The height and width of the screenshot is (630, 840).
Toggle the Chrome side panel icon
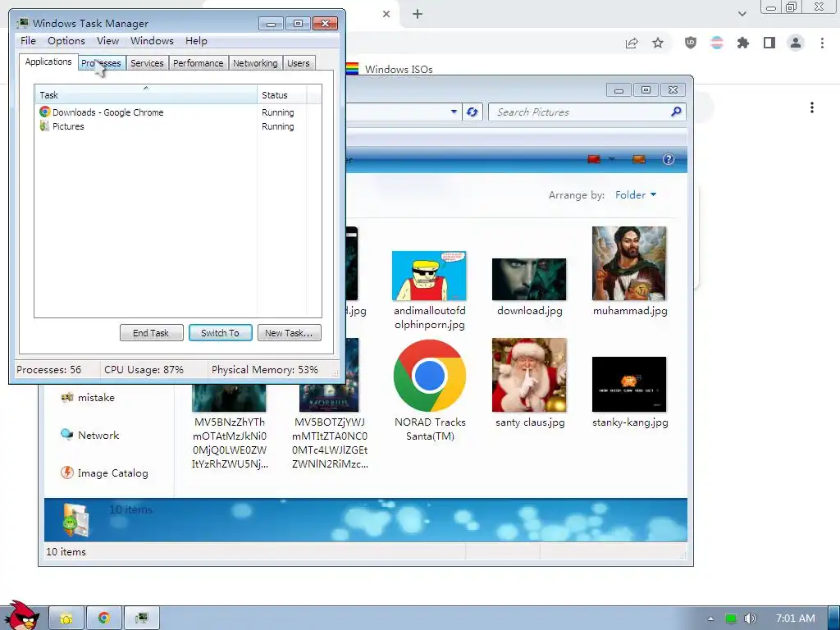(769, 43)
